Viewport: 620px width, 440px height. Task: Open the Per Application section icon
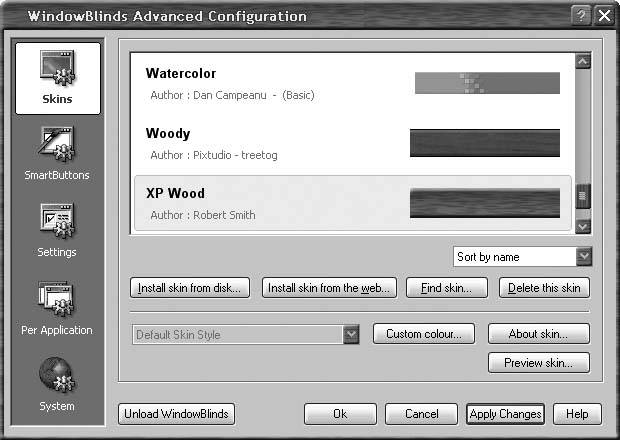coord(57,299)
